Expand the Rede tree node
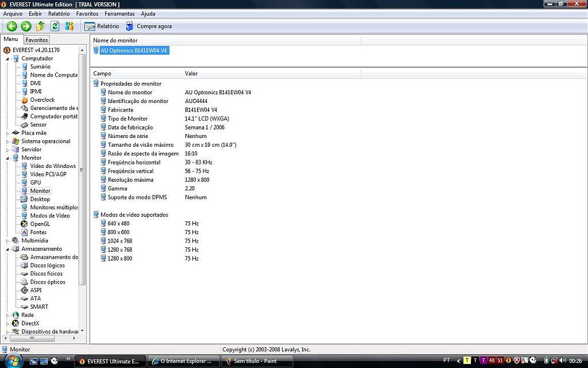 (x=7, y=315)
